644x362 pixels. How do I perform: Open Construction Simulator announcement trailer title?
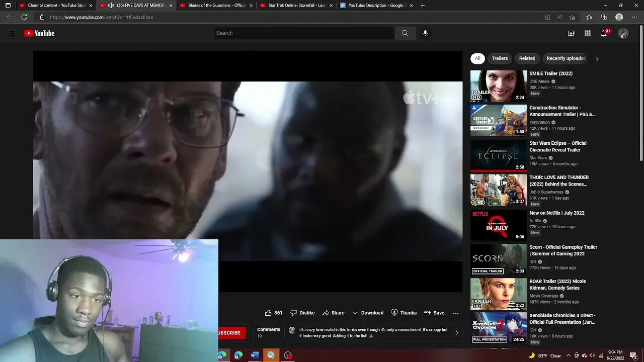pos(562,111)
